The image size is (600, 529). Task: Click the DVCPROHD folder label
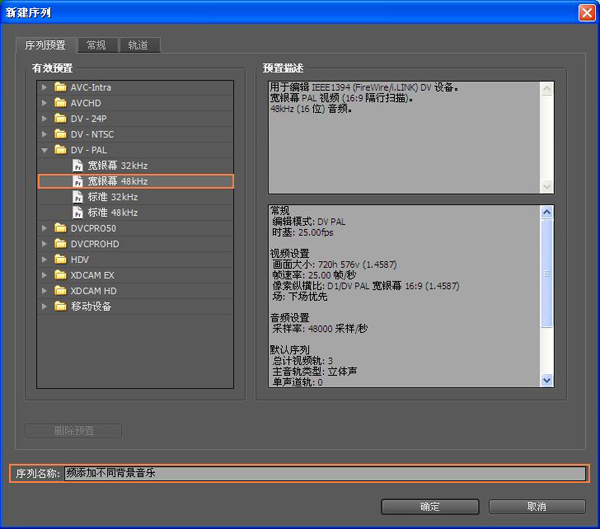(95, 244)
